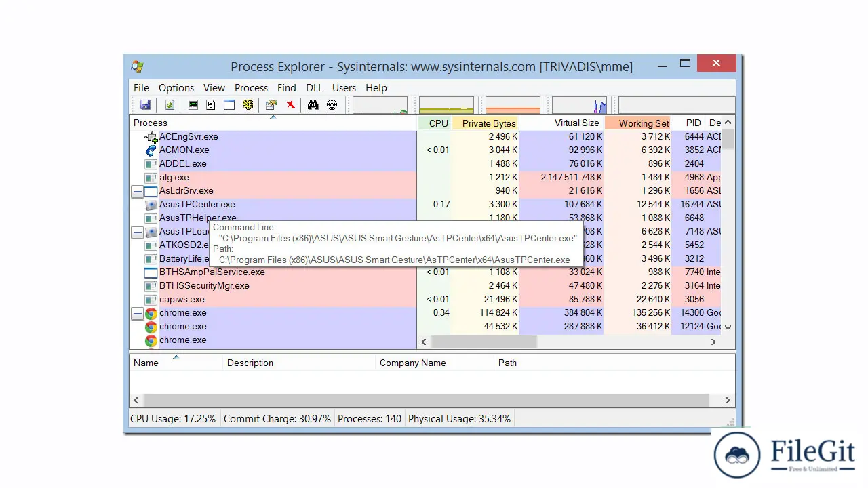Sort by the Virtual Size column header

click(561, 123)
